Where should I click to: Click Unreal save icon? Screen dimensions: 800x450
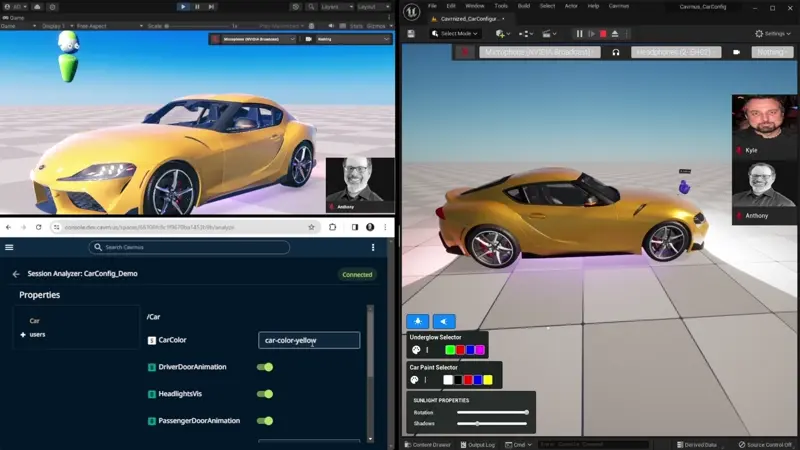pos(411,34)
